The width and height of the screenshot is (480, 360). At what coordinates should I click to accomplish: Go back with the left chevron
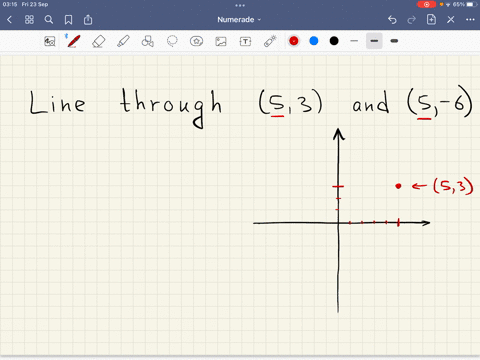(9, 20)
